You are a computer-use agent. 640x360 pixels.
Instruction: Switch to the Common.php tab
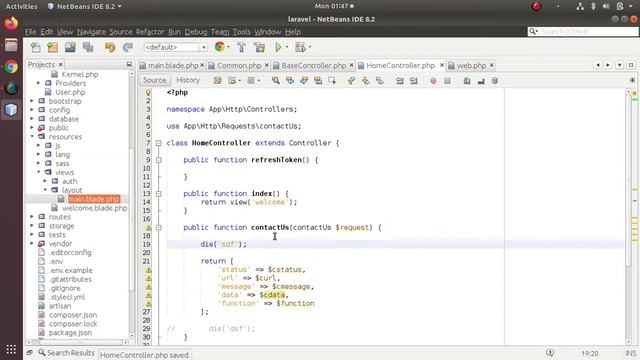coord(239,65)
